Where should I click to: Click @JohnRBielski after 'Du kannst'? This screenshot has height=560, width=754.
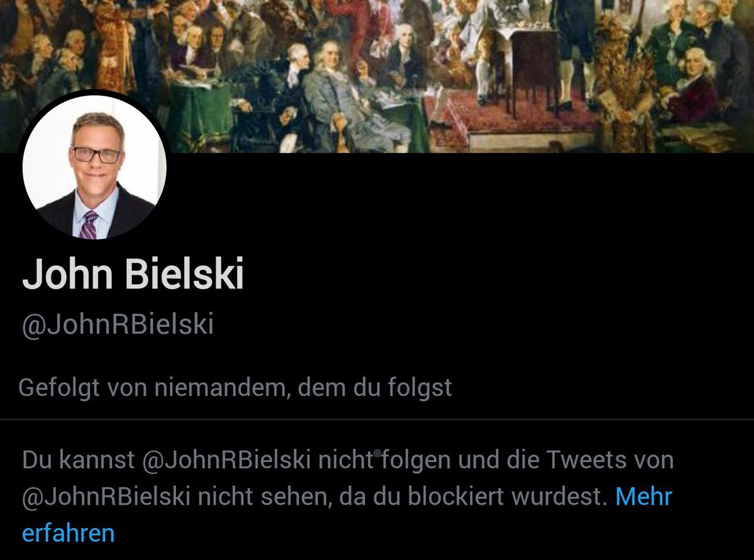point(227,460)
